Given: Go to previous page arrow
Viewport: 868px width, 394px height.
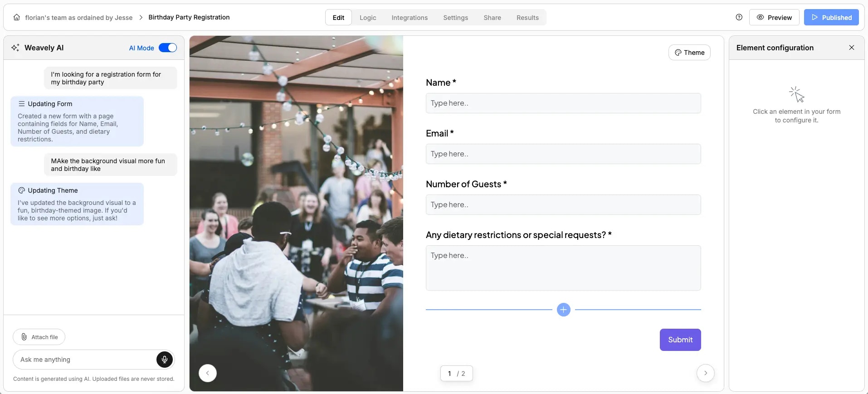Looking at the screenshot, I should (x=208, y=373).
